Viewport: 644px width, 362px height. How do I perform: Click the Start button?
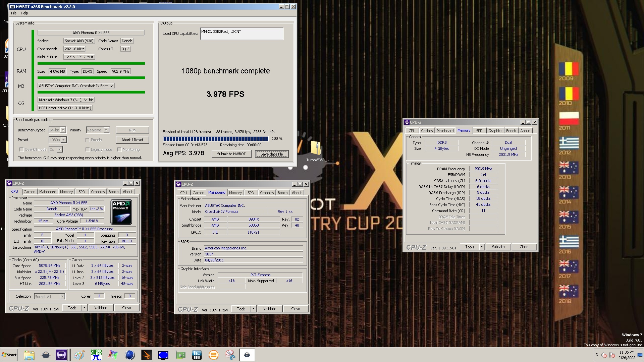[9, 355]
